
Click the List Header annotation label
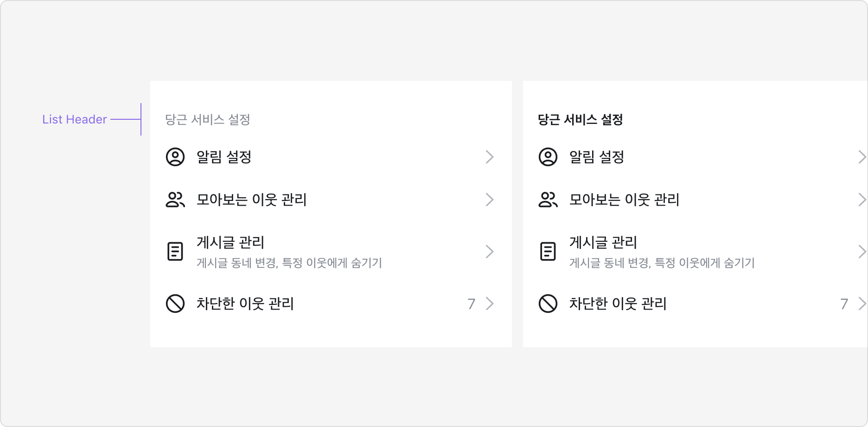[74, 119]
